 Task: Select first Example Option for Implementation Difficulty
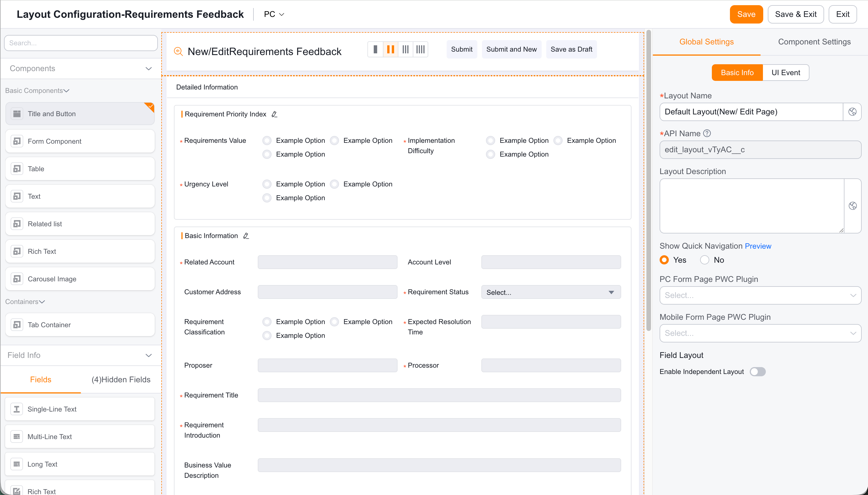491,141
